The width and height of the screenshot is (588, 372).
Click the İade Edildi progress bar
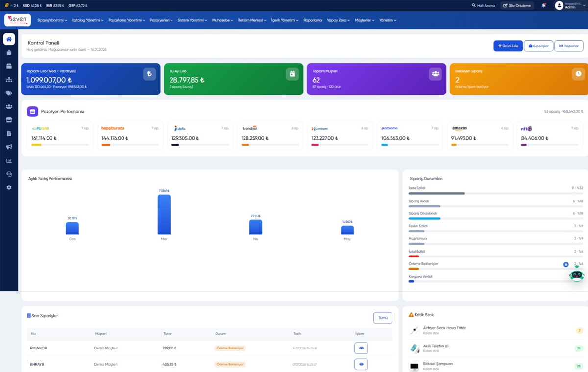(x=496, y=194)
